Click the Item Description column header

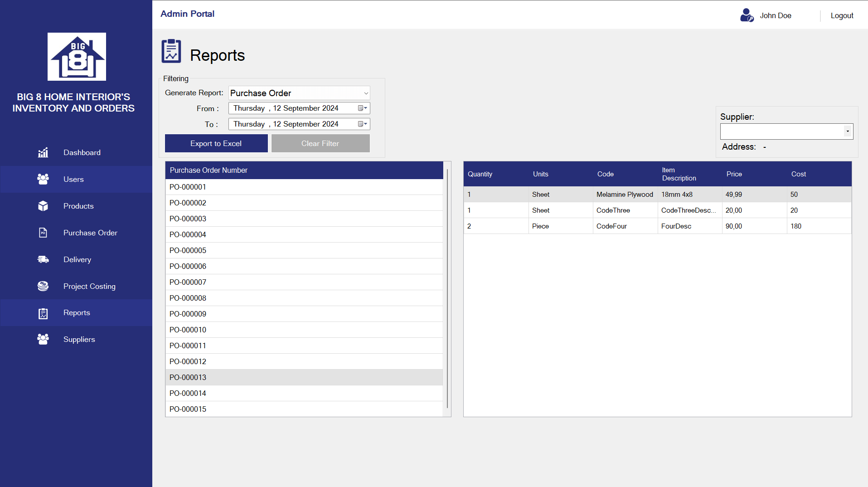690,174
